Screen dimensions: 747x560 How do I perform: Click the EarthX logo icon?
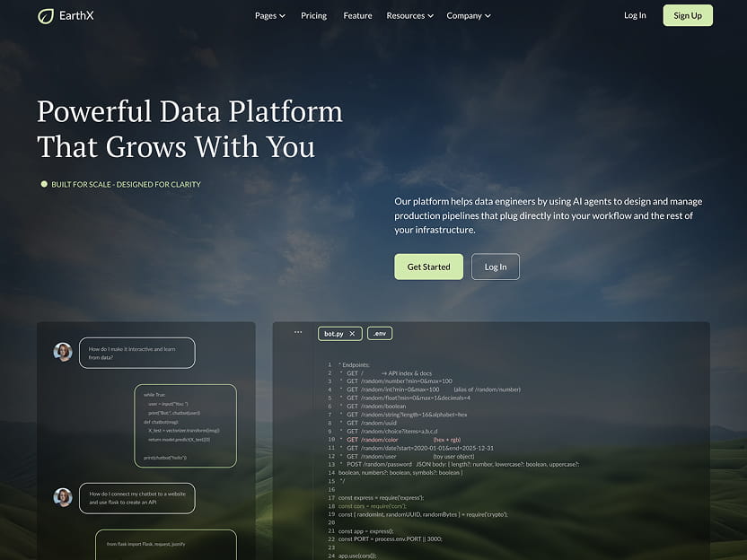44,15
